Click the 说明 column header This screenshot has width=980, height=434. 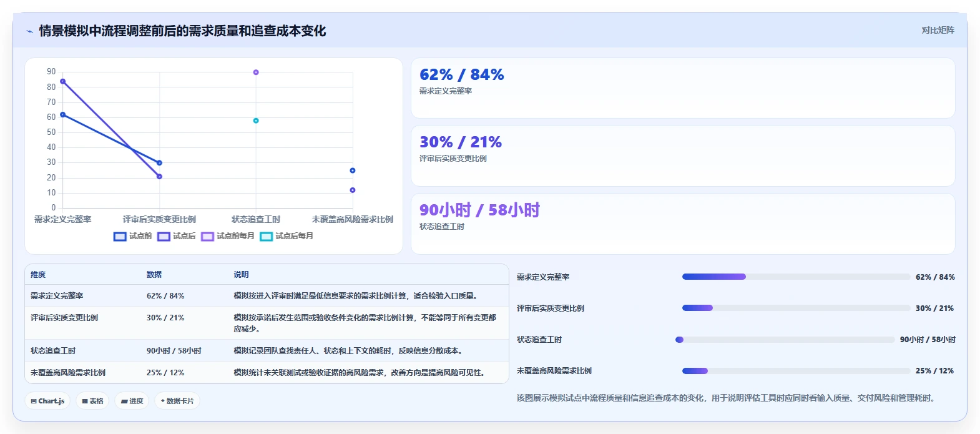pyautogui.click(x=241, y=275)
